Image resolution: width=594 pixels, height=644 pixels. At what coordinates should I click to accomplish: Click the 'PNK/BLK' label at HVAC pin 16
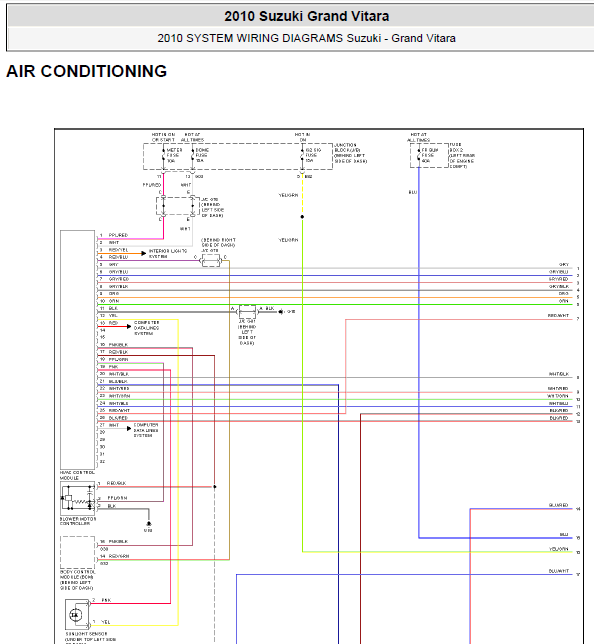118,345
